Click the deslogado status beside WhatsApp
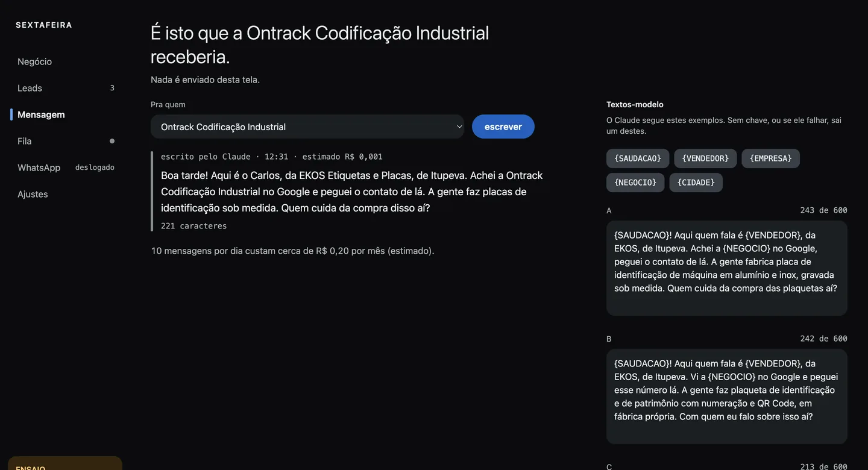The width and height of the screenshot is (868, 470). coord(95,168)
